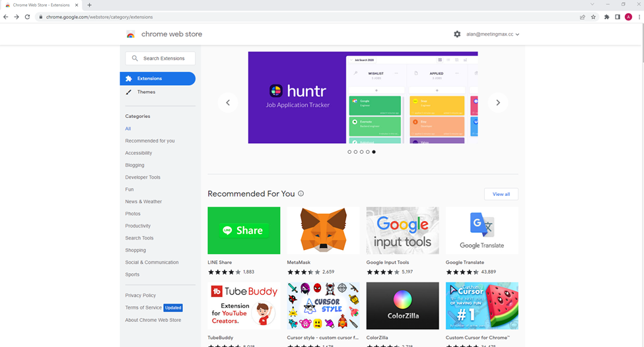Select the second carousel dot
Viewport: 644px width, 347px height.
[355, 152]
